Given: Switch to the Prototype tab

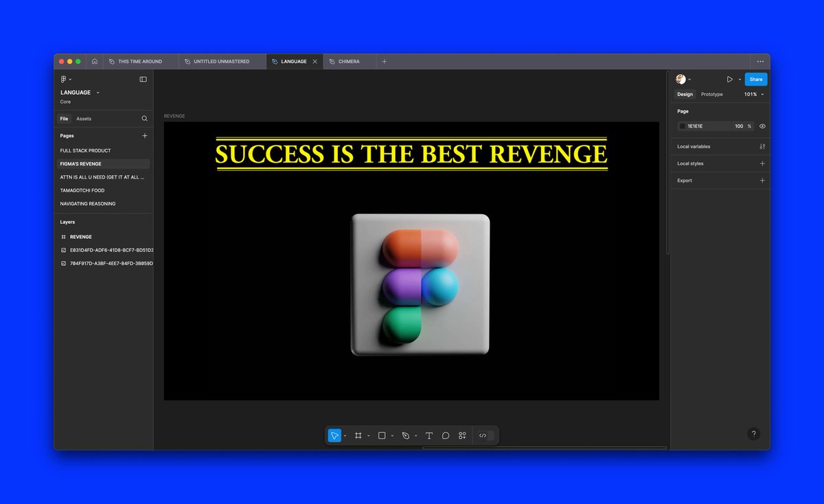Looking at the screenshot, I should click(x=711, y=94).
